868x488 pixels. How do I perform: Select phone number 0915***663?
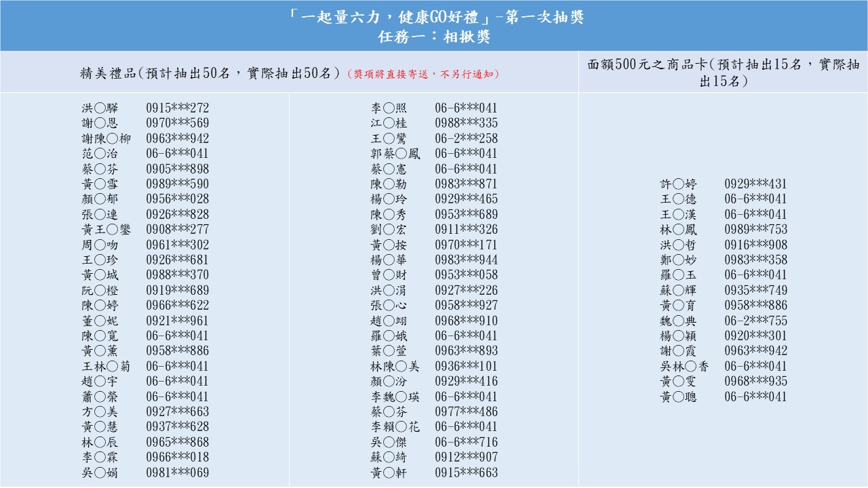click(x=466, y=472)
